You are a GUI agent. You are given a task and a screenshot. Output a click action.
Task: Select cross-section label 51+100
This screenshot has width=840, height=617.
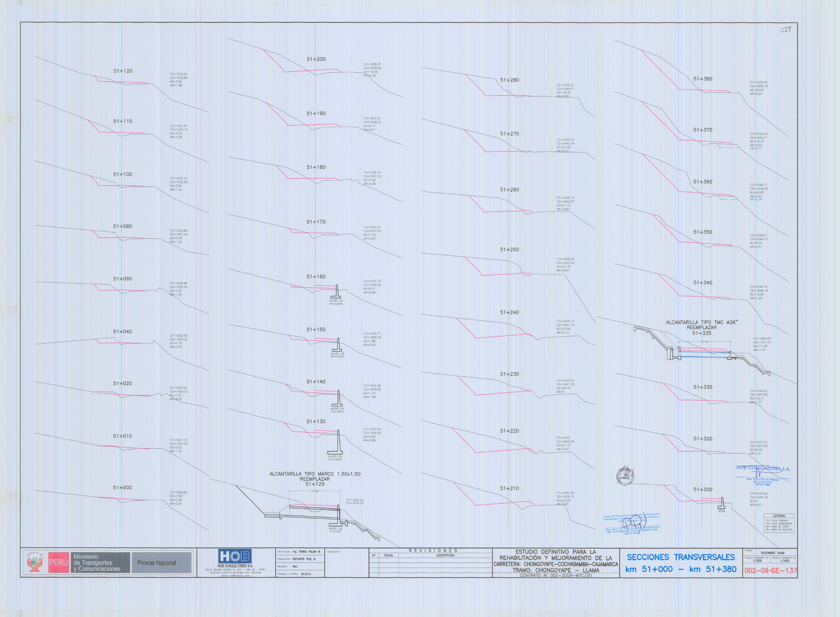pyautogui.click(x=123, y=174)
